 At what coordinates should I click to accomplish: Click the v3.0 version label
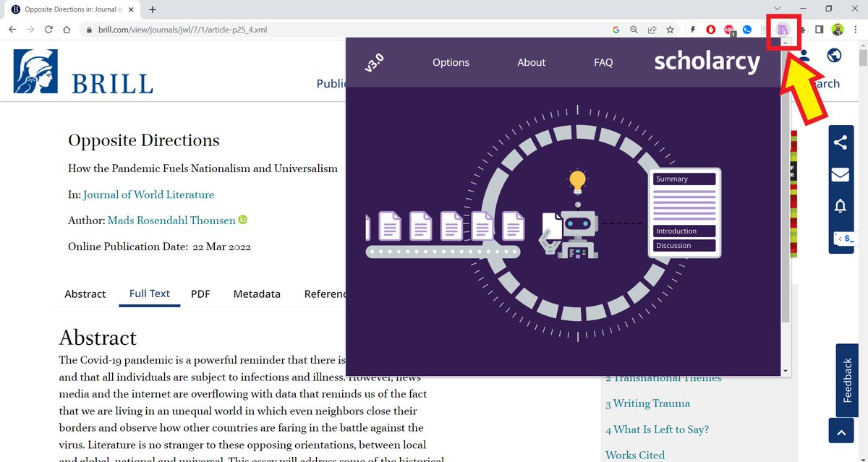tap(374, 63)
